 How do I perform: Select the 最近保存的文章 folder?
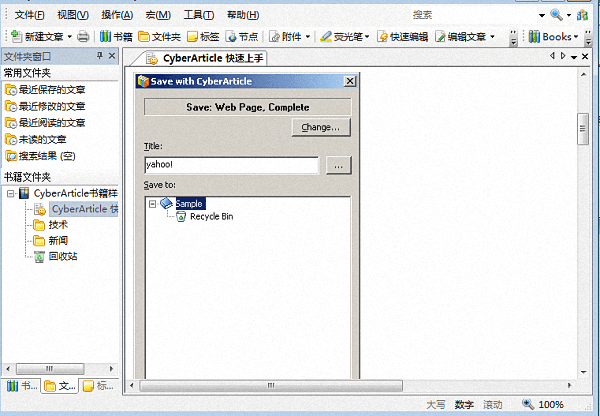pos(51,90)
